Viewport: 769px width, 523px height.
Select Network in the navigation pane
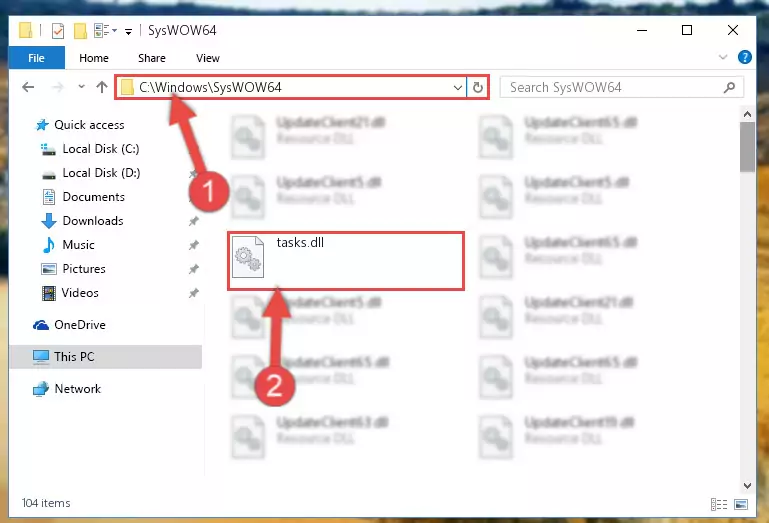click(77, 389)
